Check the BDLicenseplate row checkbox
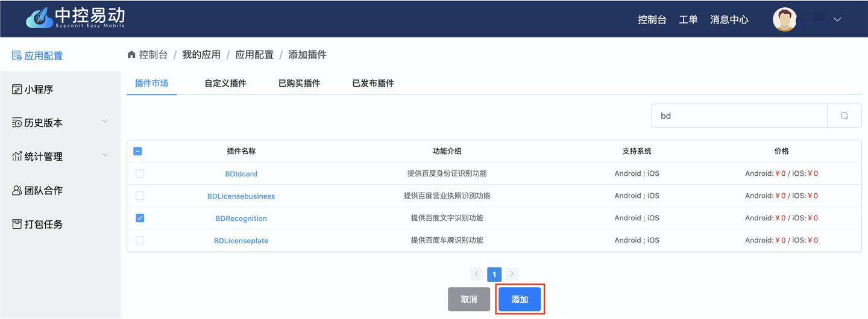This screenshot has width=868, height=319. 140,240
